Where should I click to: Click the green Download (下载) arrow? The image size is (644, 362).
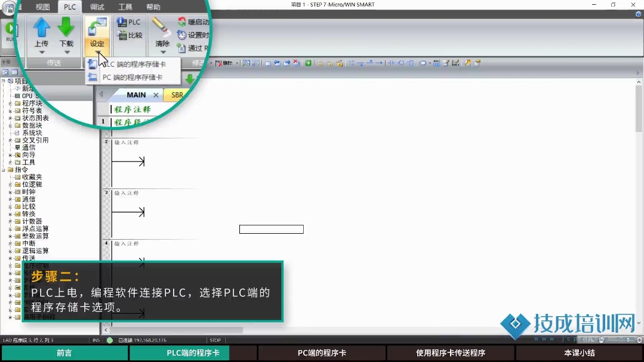[x=66, y=27]
